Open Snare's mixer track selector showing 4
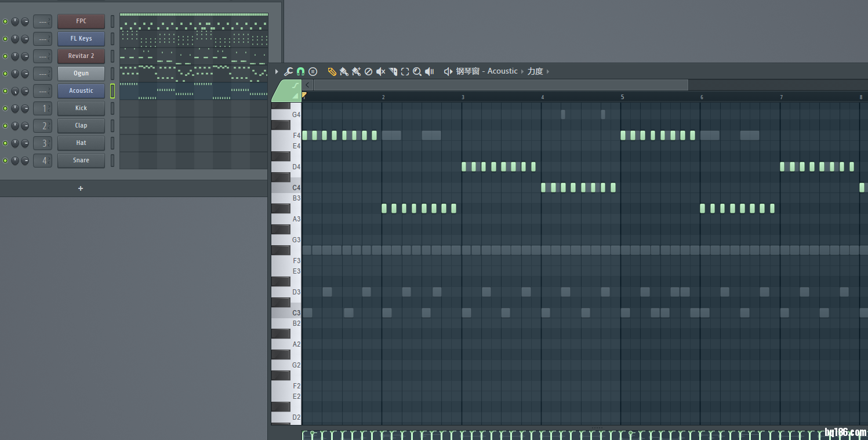Image resolution: width=868 pixels, height=440 pixels. pyautogui.click(x=42, y=161)
